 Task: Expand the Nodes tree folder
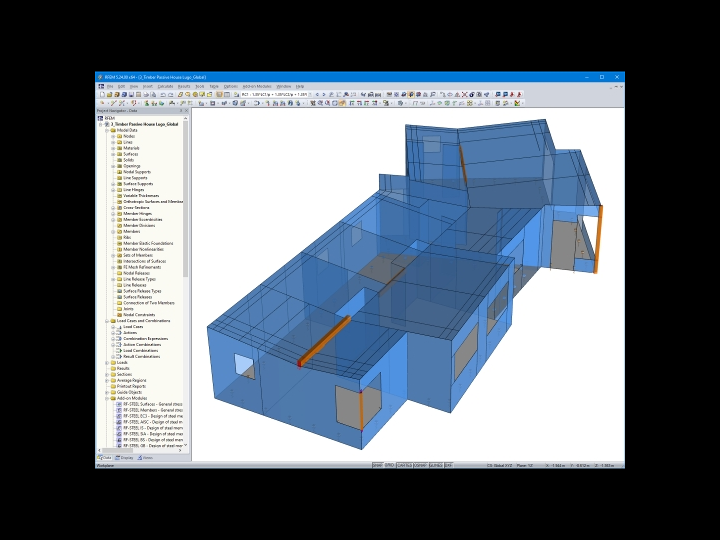coord(113,136)
